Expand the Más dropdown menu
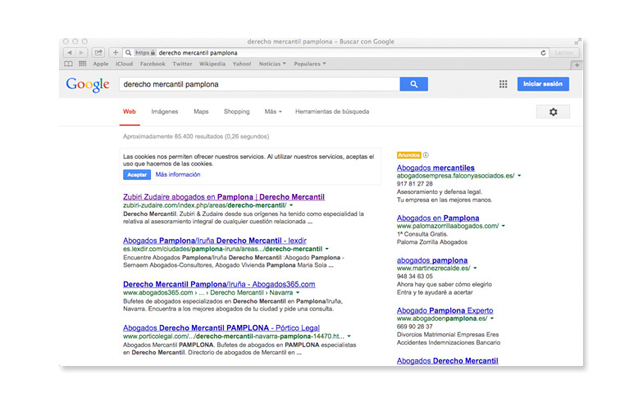 273,111
